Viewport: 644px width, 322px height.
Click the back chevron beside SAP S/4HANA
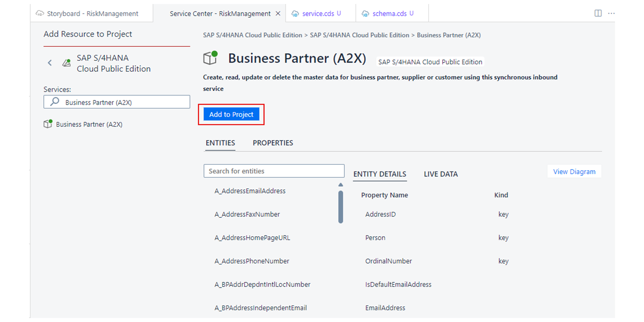click(50, 63)
